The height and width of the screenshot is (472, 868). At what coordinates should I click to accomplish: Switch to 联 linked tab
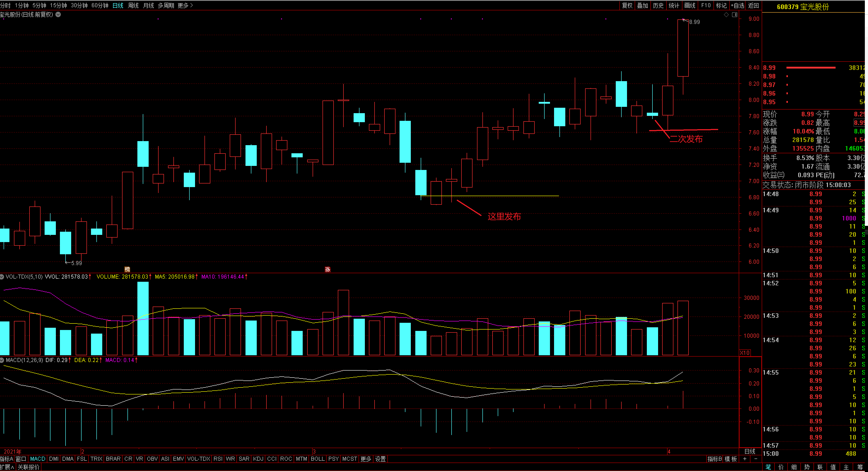click(820, 467)
